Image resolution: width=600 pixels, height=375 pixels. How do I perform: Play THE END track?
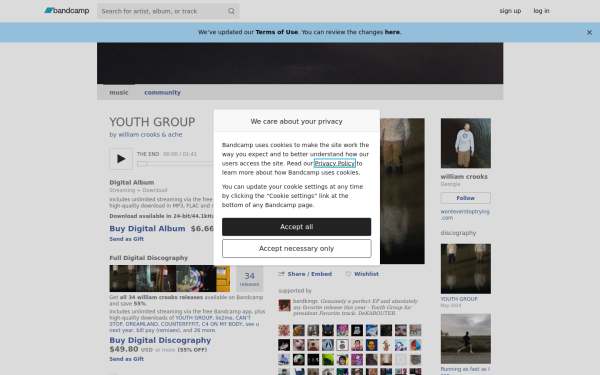click(x=121, y=159)
